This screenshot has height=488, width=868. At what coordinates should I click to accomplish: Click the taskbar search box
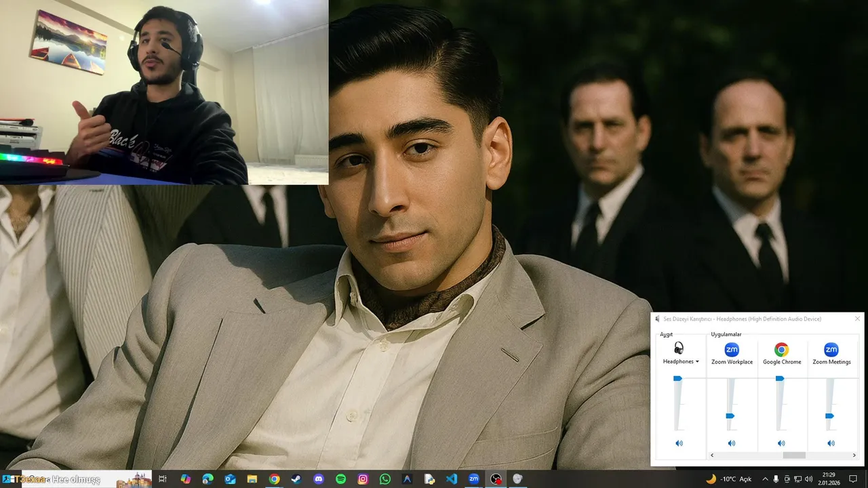point(87,479)
